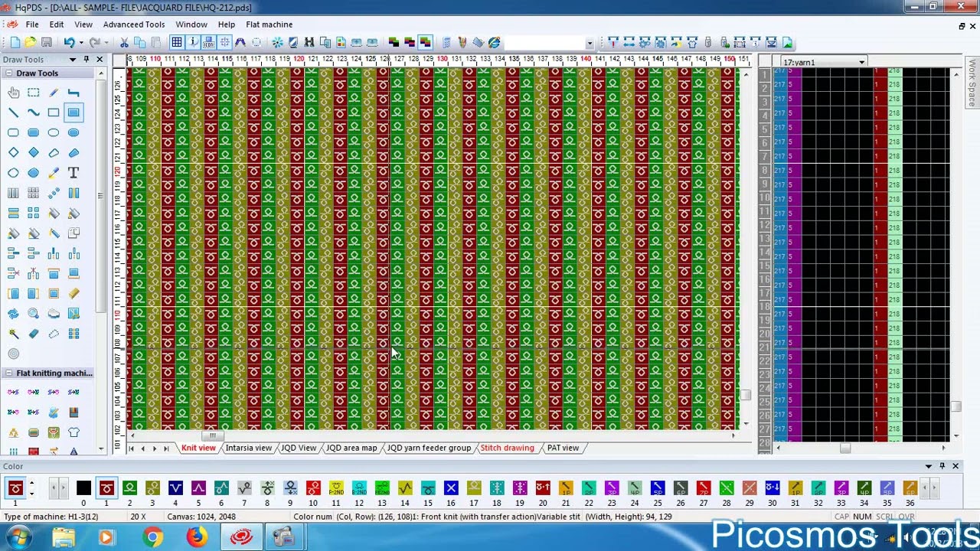Select the dashed rectangle selection tool
Screen dimensions: 980x551
coord(34,93)
